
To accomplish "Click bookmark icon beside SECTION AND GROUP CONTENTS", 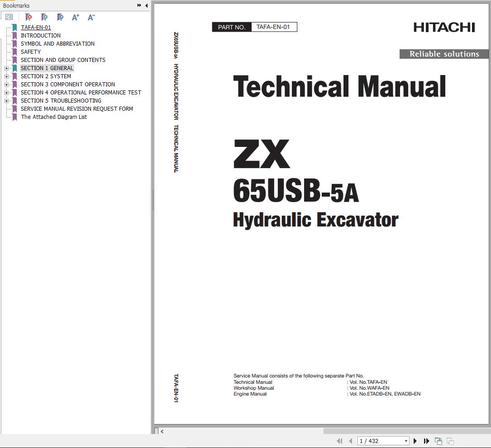I will coord(14,60).
